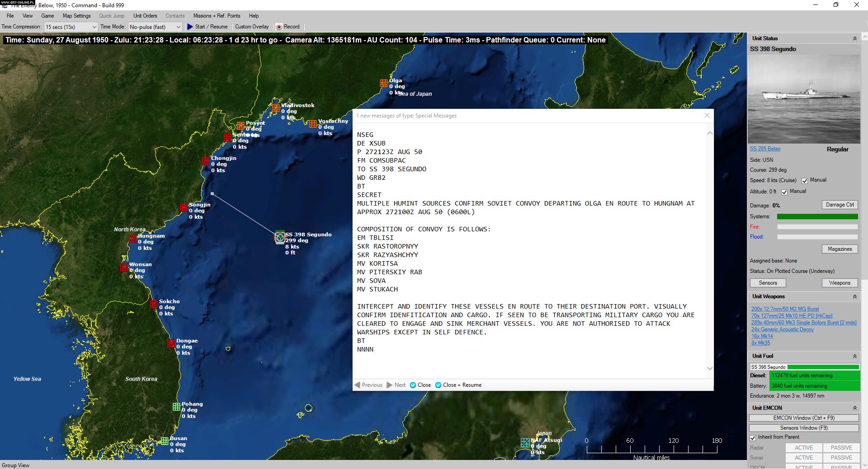Open the SS 285 Balao link

pos(764,148)
